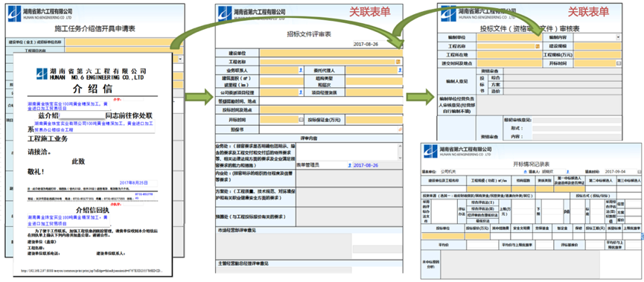
Task: Open person picker for 业务联系人
Action: pos(302,70)
